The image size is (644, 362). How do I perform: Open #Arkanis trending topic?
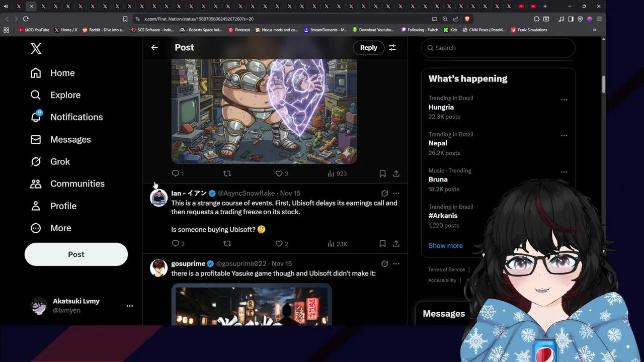point(443,216)
